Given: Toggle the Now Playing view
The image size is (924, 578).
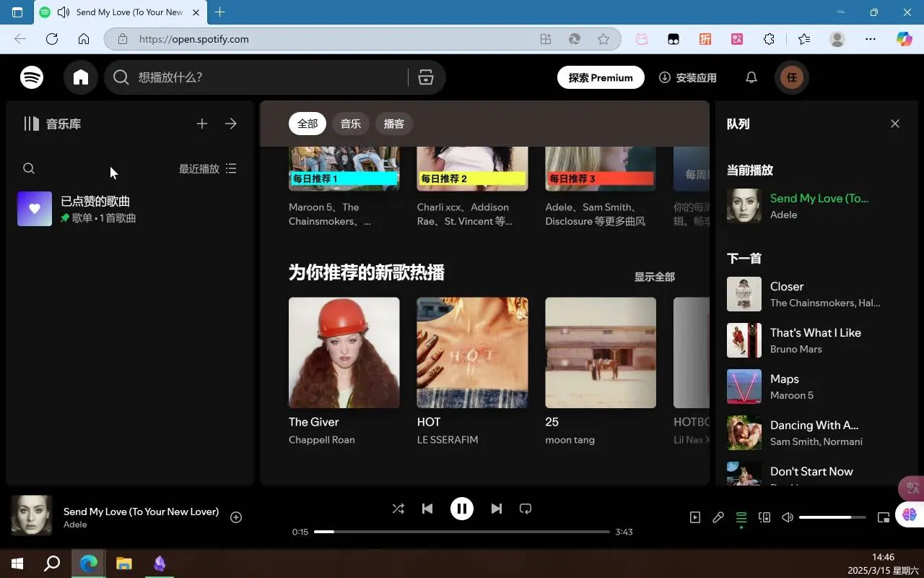Looking at the screenshot, I should click(x=695, y=517).
